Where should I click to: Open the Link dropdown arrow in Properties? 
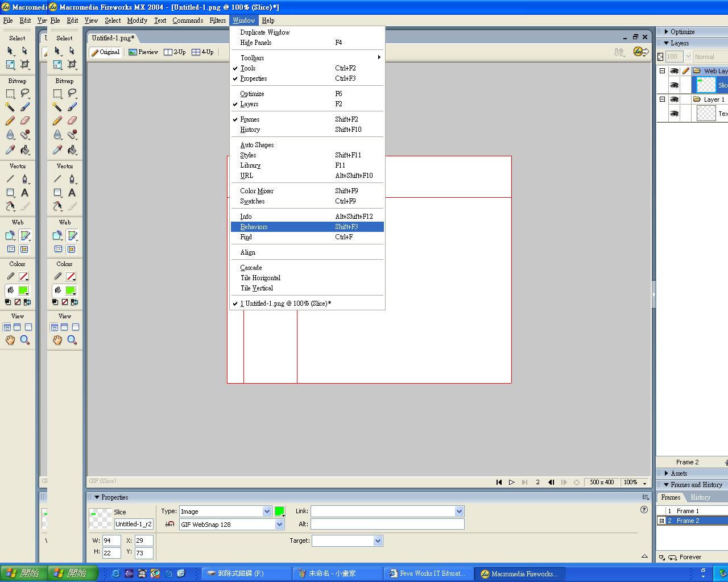pos(459,512)
